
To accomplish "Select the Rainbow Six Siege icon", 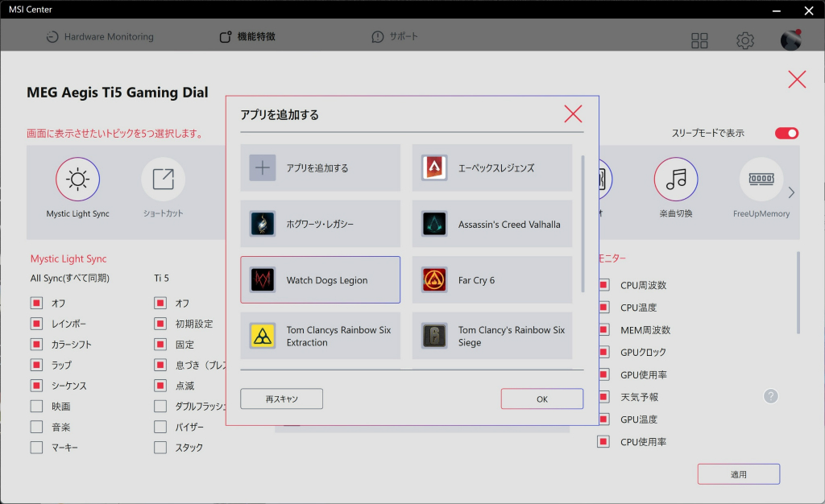I will point(434,336).
